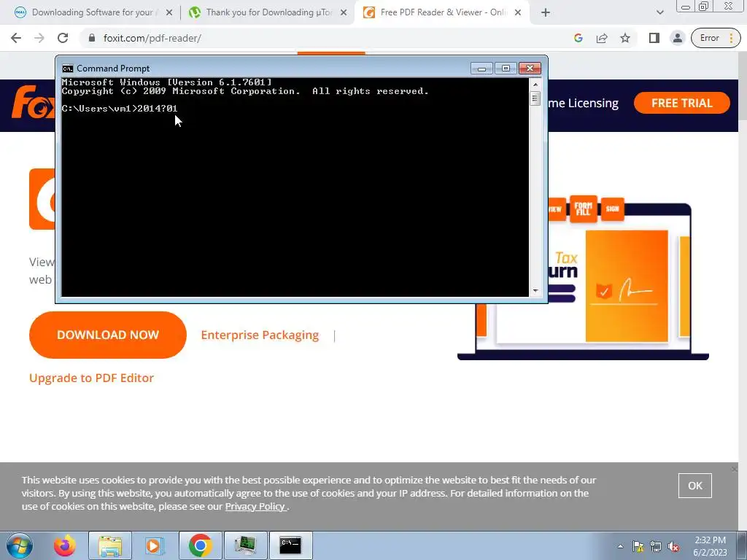The width and height of the screenshot is (747, 560).
Task: Click the forward navigation arrow
Action: (39, 38)
